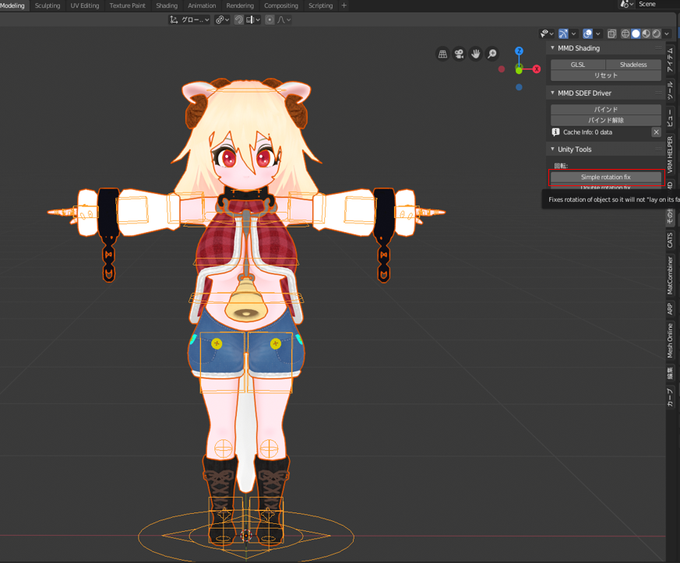Toggle perspective/orthographic grid view icon
This screenshot has height=563, width=680.
click(x=442, y=54)
